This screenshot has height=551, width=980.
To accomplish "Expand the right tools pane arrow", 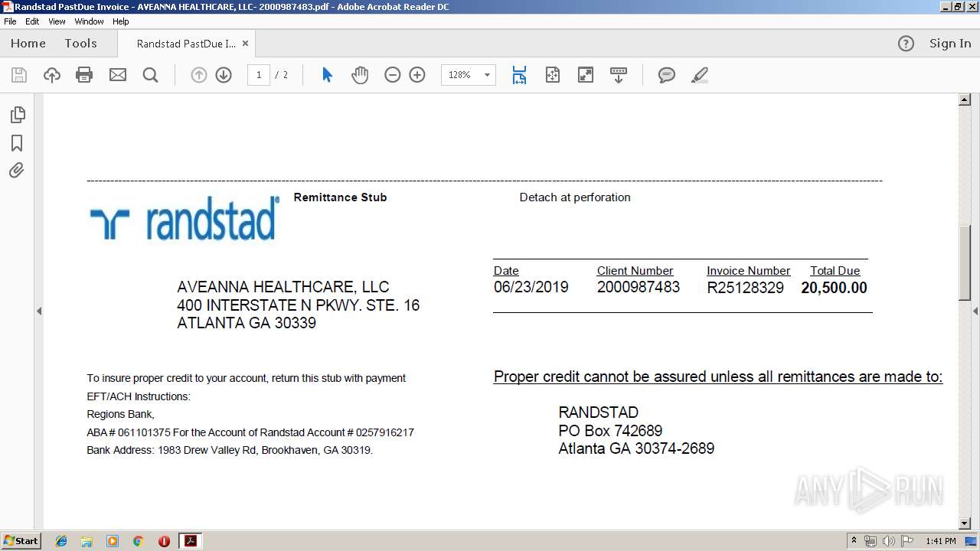I will coord(975,311).
